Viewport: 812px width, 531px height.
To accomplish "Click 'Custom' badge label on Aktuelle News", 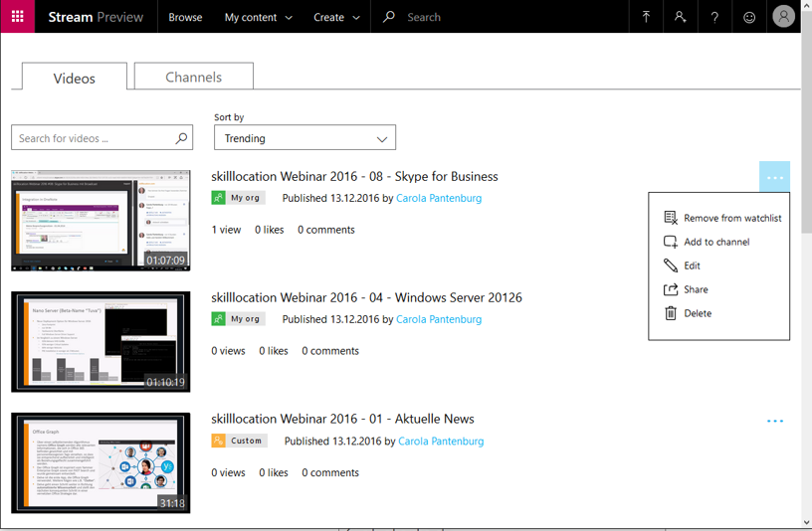I will point(246,441).
